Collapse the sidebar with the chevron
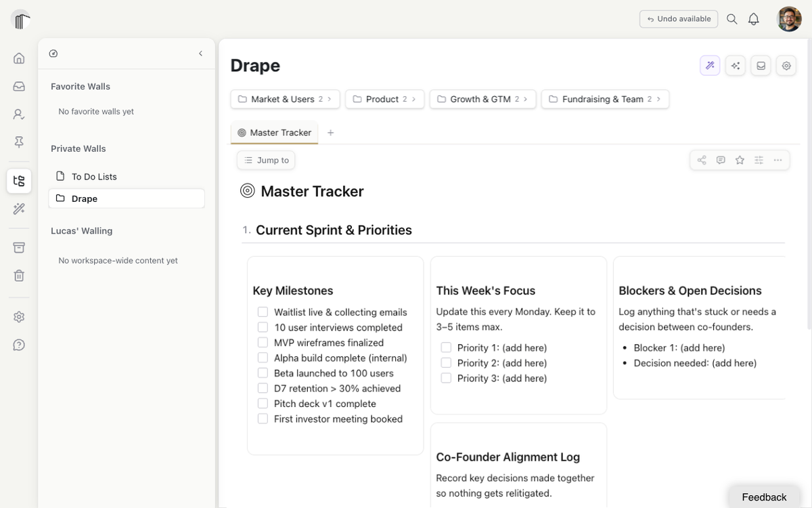This screenshot has width=812, height=508. [x=200, y=54]
